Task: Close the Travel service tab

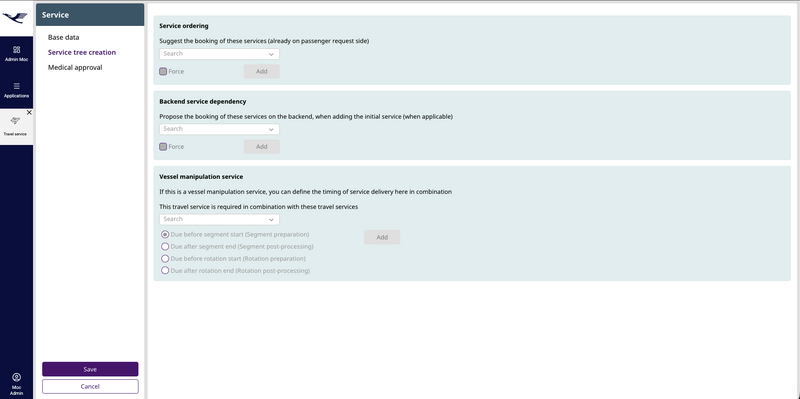Action: coord(29,112)
